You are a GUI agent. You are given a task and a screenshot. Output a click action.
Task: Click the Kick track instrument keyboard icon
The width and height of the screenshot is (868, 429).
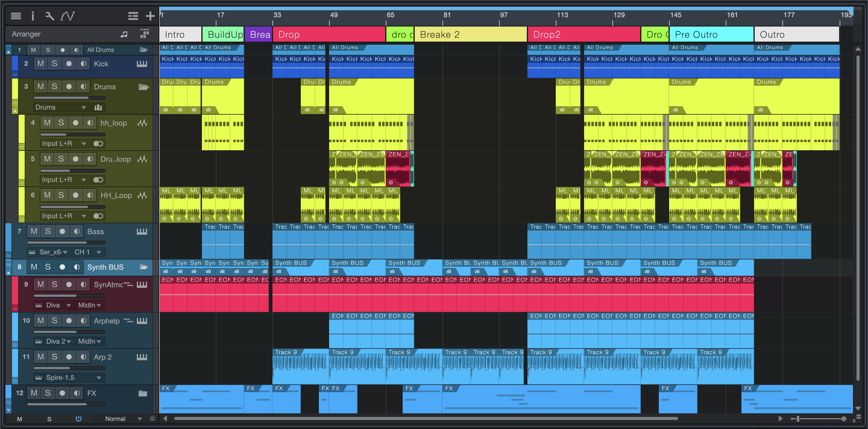tap(142, 64)
